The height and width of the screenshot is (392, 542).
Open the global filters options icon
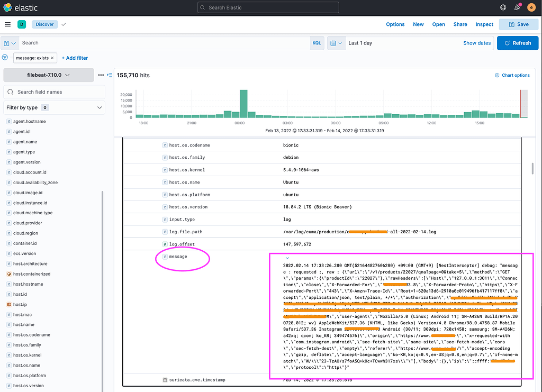5,58
